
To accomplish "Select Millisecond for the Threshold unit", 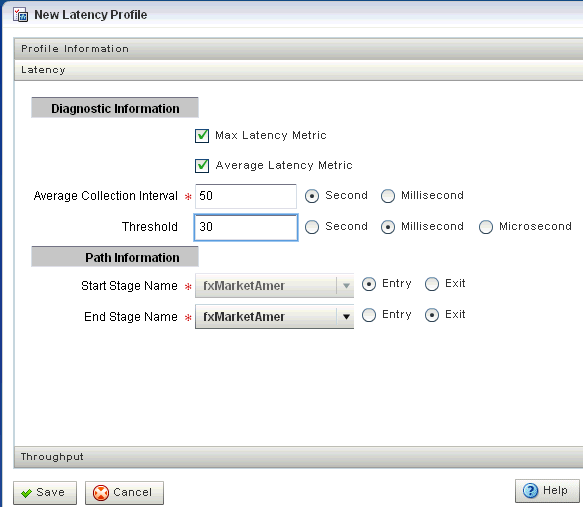I will pos(387,227).
